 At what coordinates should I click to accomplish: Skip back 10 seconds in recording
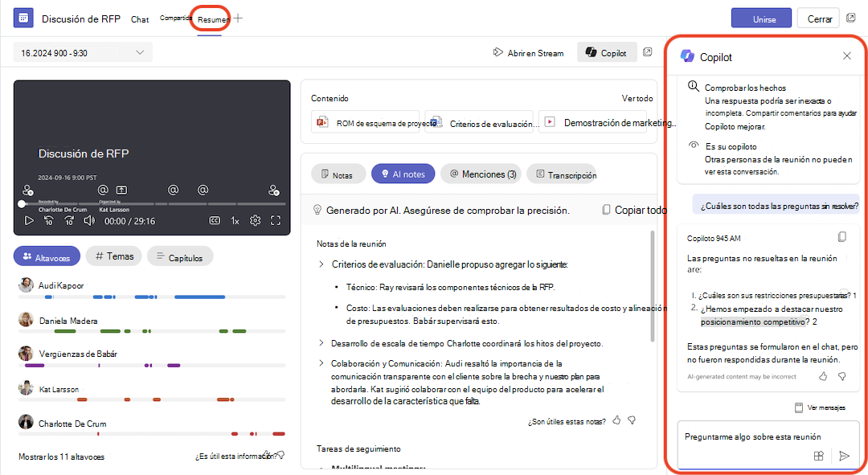49,220
